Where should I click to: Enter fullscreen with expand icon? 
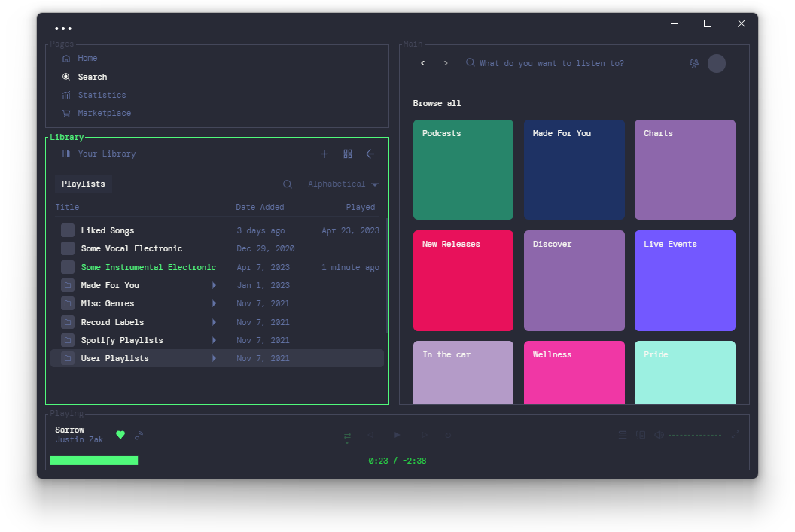736,435
